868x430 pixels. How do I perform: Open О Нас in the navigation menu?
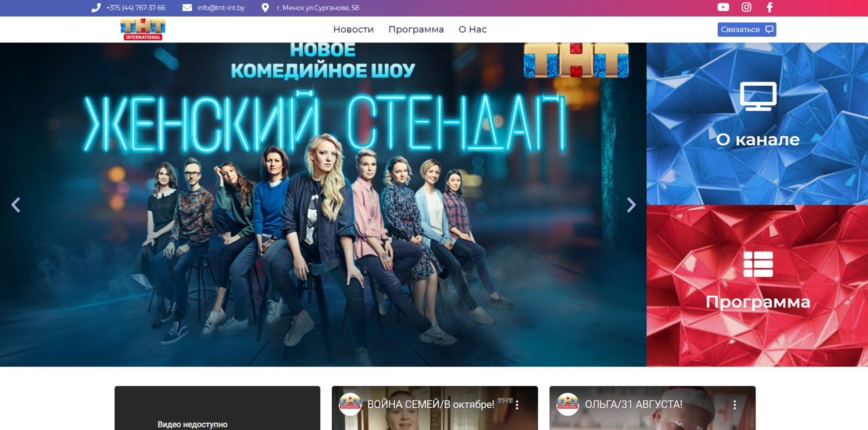coord(473,29)
